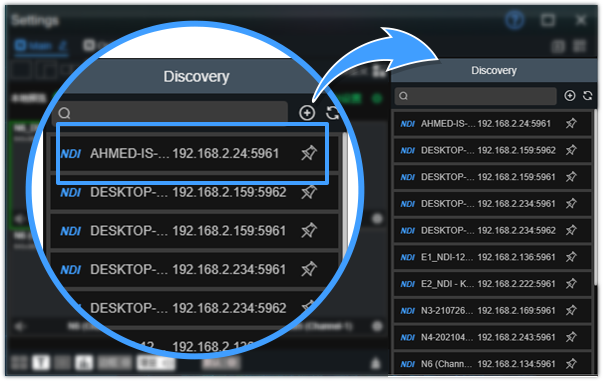Select the N6 (Chann... 192.168.2.134:5961 row
This screenshot has height=381, width=603.
(x=492, y=364)
